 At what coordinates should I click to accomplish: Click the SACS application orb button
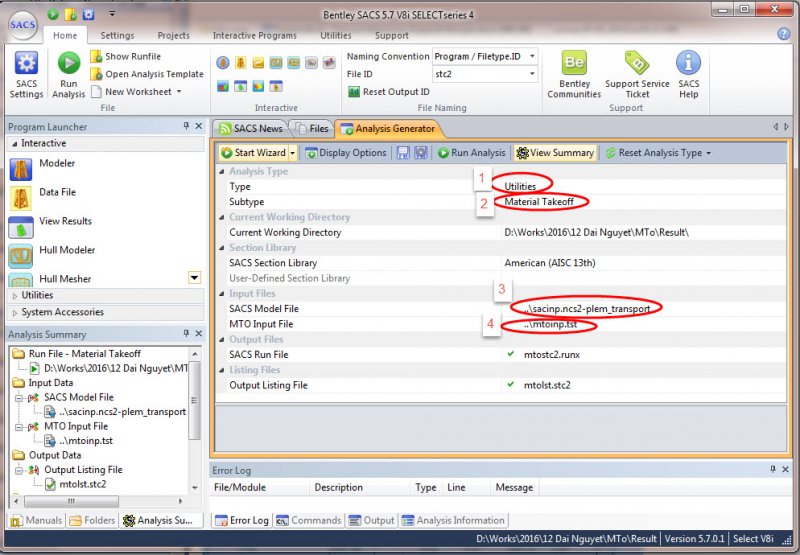(22, 24)
